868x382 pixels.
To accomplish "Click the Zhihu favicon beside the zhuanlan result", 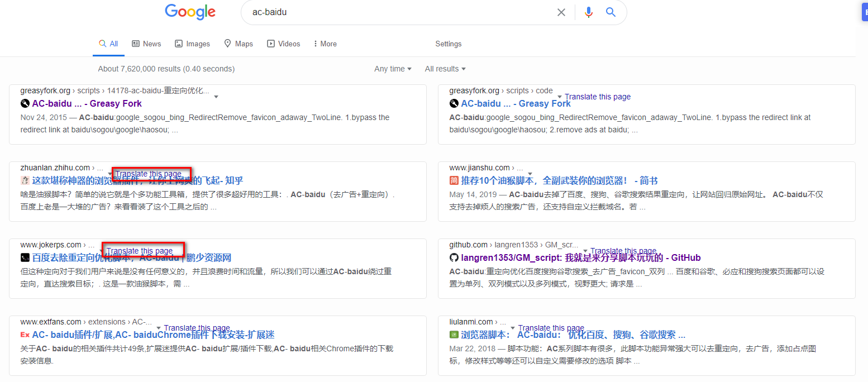I will point(25,180).
